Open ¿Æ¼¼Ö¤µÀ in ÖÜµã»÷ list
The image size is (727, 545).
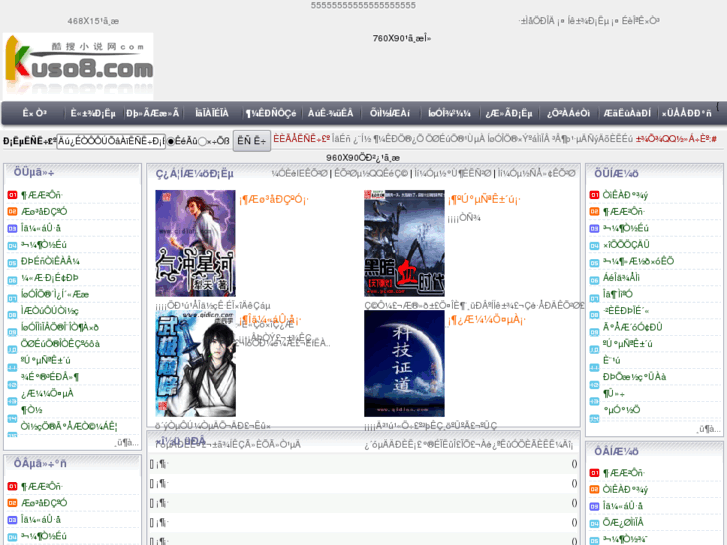[x=47, y=393]
